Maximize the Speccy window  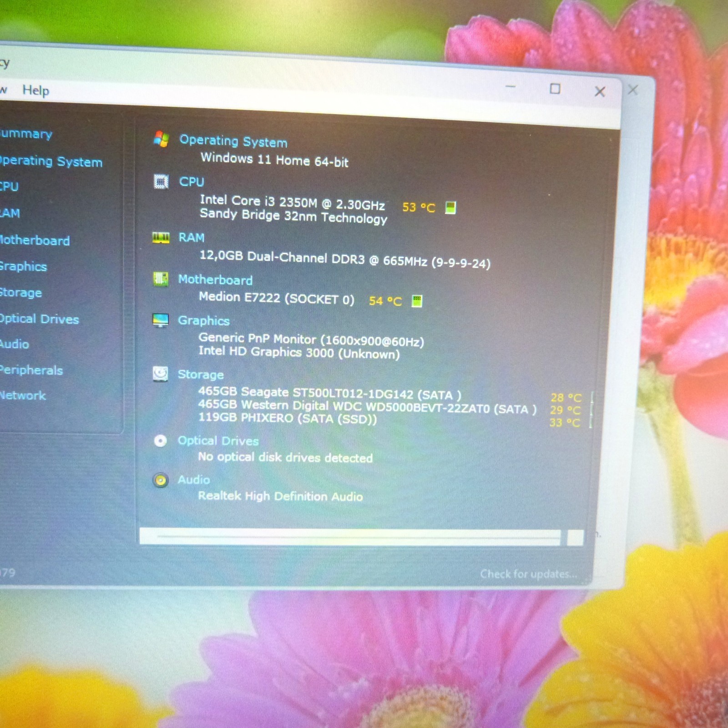pyautogui.click(x=555, y=89)
